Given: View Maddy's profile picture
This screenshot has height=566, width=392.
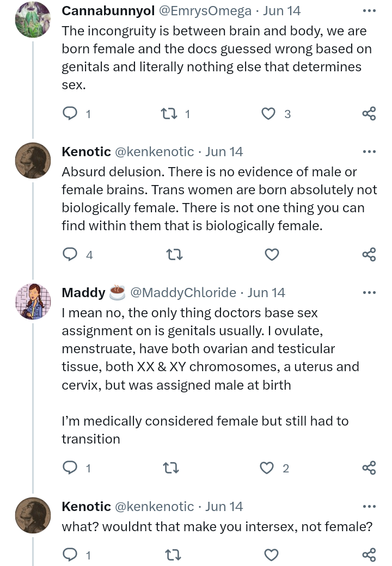Looking at the screenshot, I should point(33,301).
